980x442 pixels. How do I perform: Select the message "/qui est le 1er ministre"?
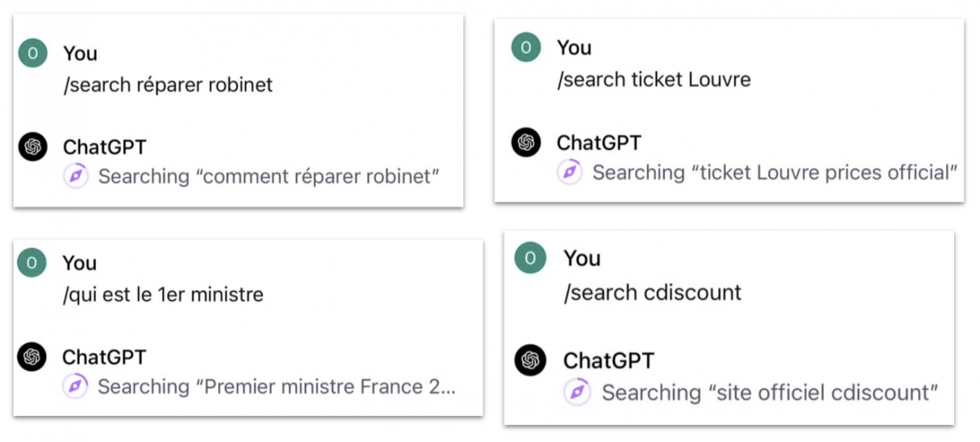tap(163, 294)
